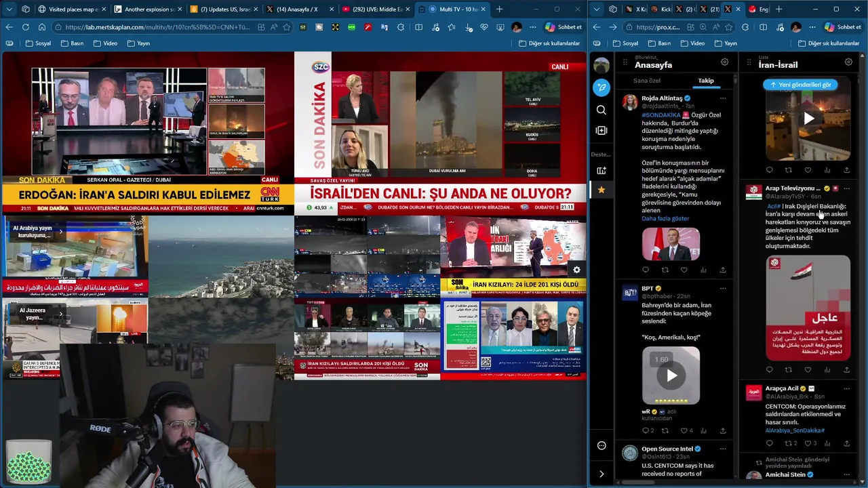
Task: Open the SONDAKİKA hashtag in Rojda's post
Action: [x=661, y=115]
